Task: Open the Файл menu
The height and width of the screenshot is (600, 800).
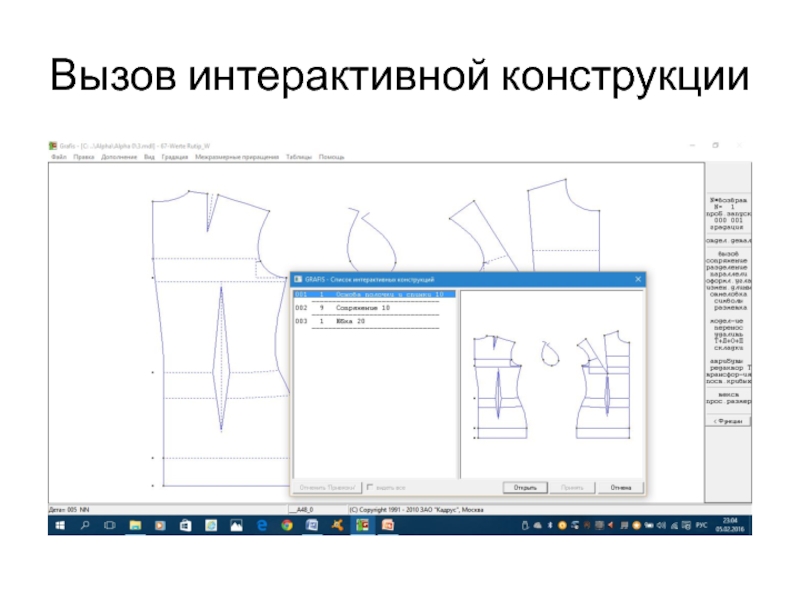Action: (59, 157)
